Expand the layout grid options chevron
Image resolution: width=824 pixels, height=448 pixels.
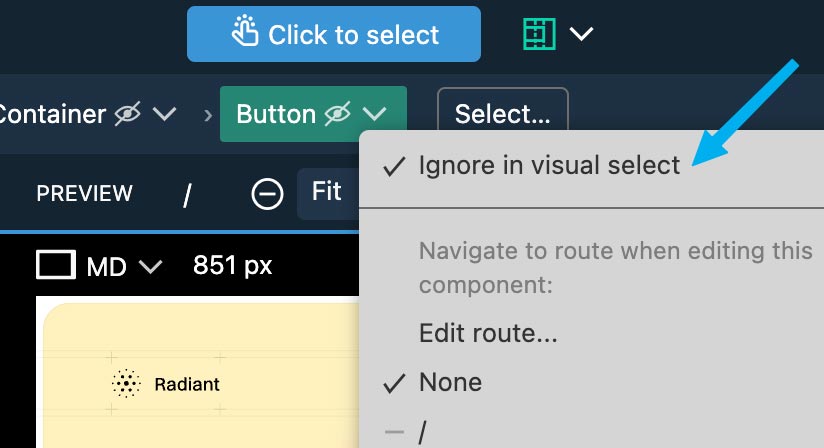click(581, 34)
